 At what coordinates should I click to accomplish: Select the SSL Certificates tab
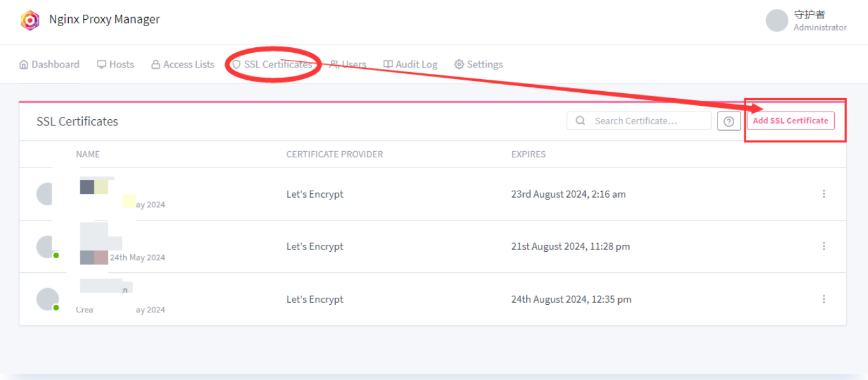coord(272,64)
